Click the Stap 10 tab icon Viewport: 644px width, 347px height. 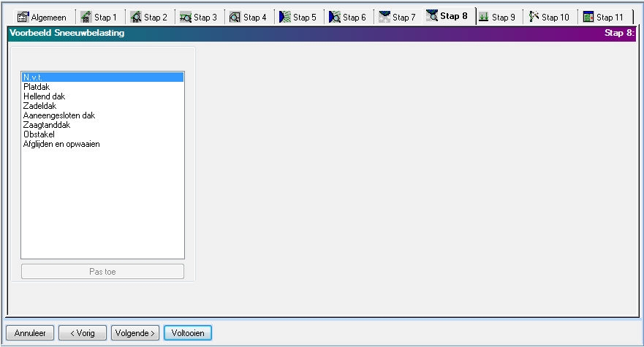pos(534,17)
